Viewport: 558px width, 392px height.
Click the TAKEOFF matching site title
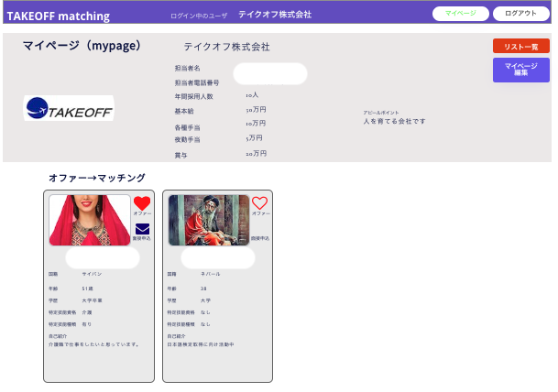pyautogui.click(x=58, y=16)
